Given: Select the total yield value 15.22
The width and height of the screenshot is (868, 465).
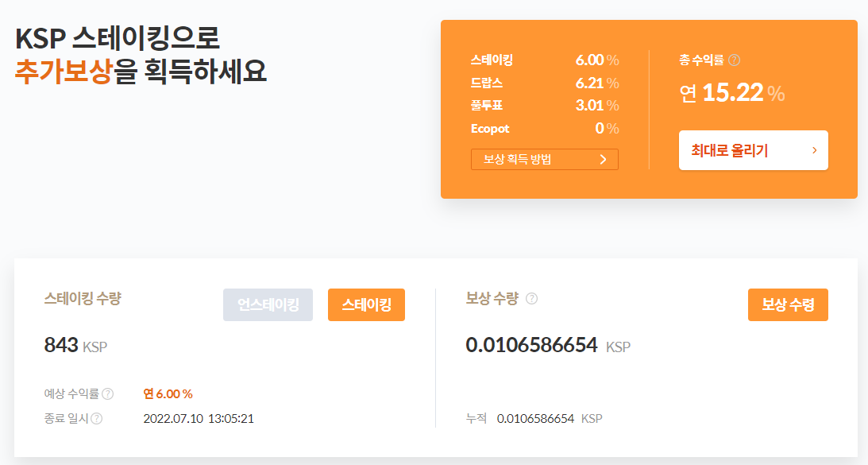Looking at the screenshot, I should point(733,92).
